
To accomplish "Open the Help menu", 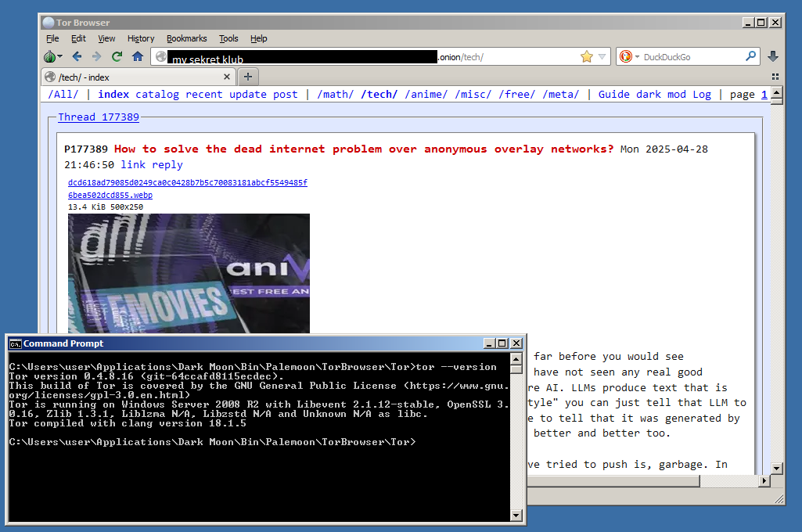I will point(259,38).
